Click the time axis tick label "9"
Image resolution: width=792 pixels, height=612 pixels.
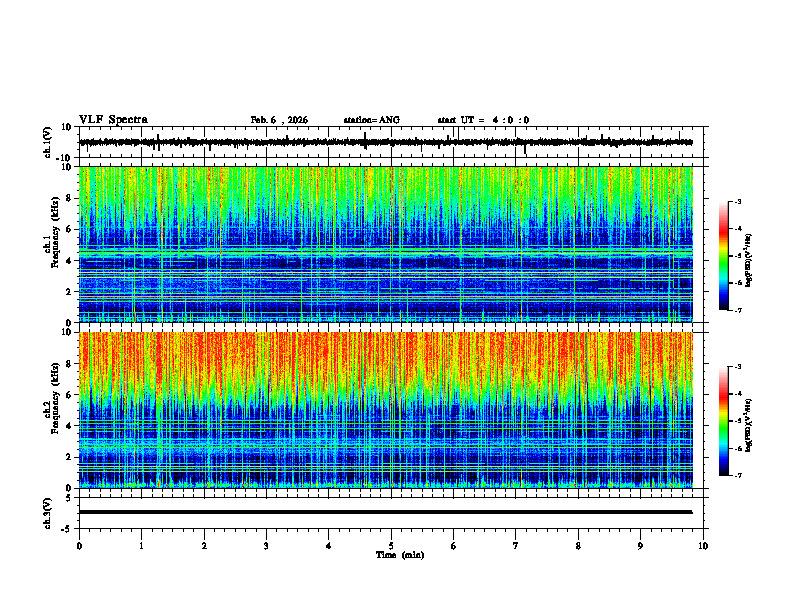click(640, 546)
